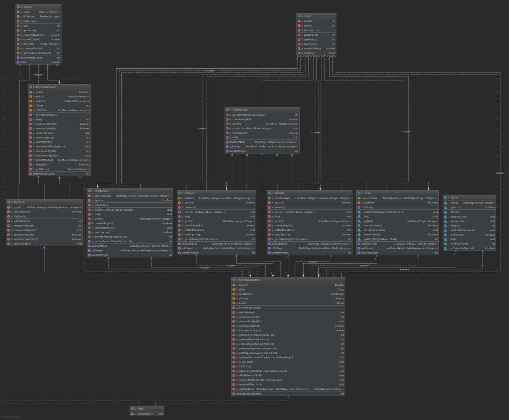This screenshot has height=420, width=509.
Task: Click the Ticket class icon
Action: pos(359,193)
